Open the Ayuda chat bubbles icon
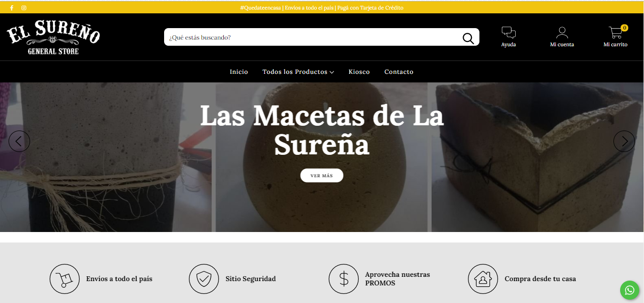Screen dimensions: 644x303 click(509, 32)
